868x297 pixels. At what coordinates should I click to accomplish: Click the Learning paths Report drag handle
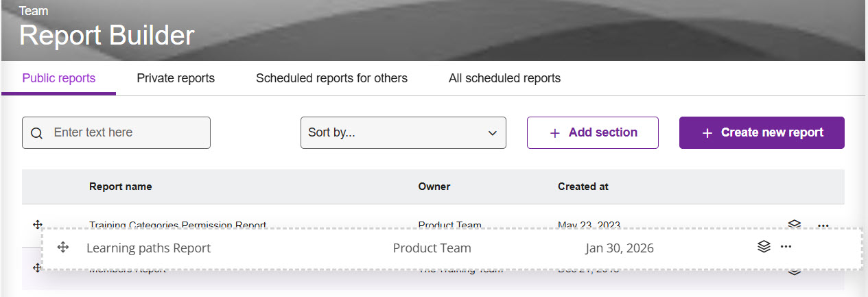(x=63, y=248)
